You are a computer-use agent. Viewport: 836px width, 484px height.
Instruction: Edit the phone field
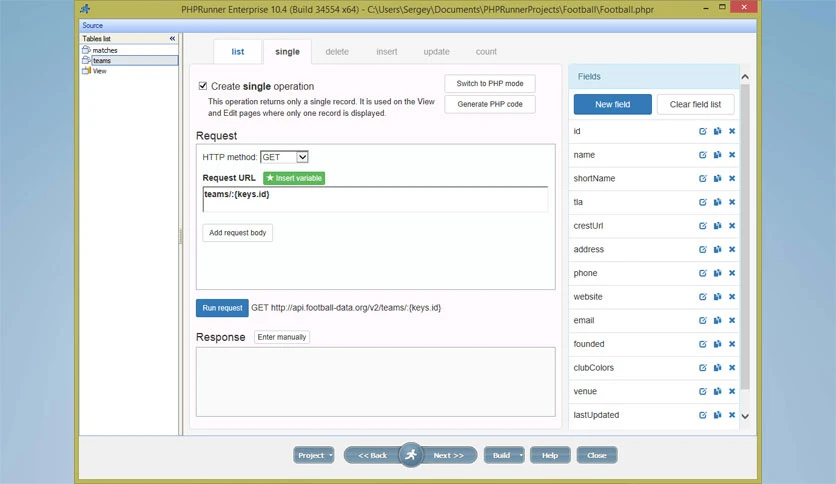point(703,273)
